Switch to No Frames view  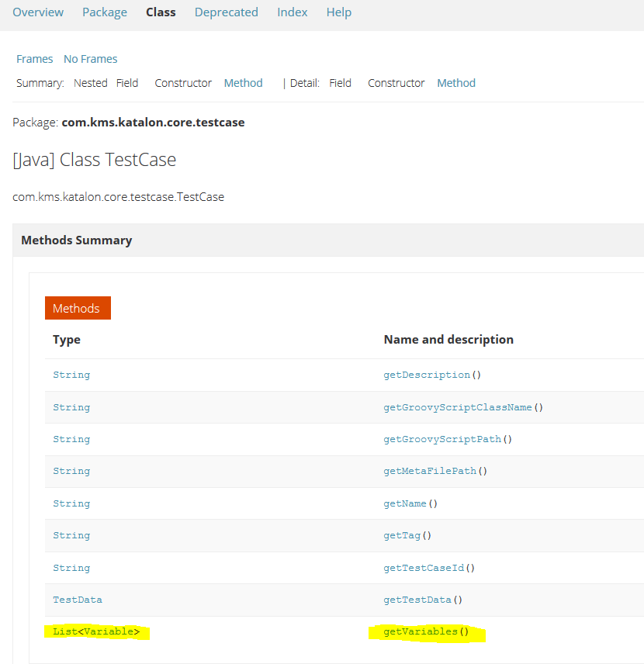pos(91,59)
